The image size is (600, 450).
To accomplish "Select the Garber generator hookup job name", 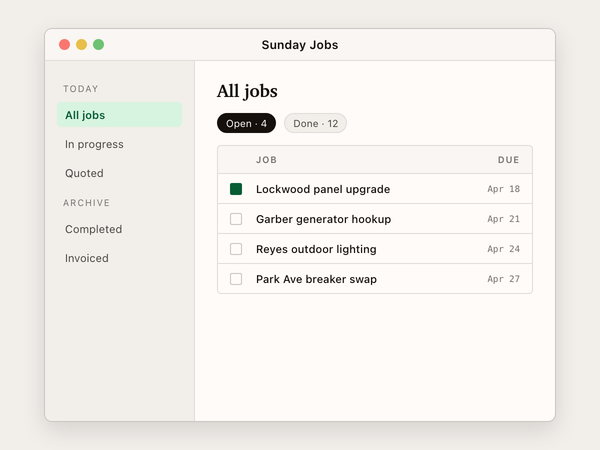I will (x=323, y=219).
